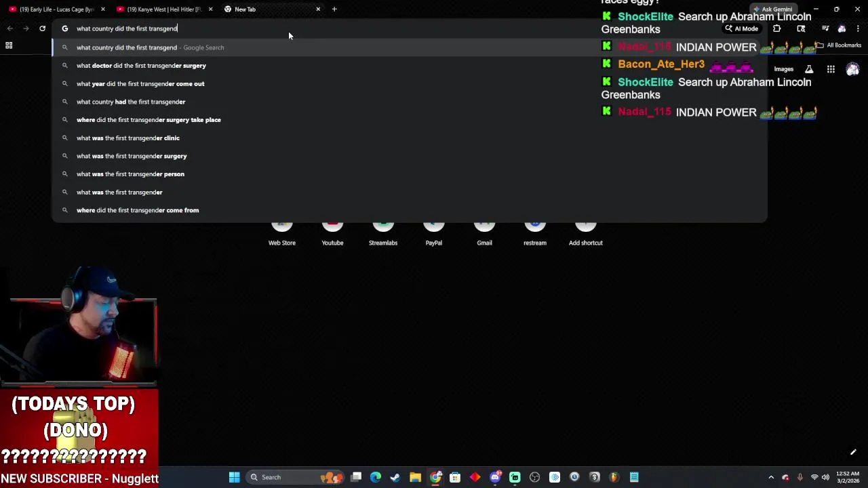Expand the hidden system tray icons chevron
Viewport: 868px width, 488px height.
771,477
